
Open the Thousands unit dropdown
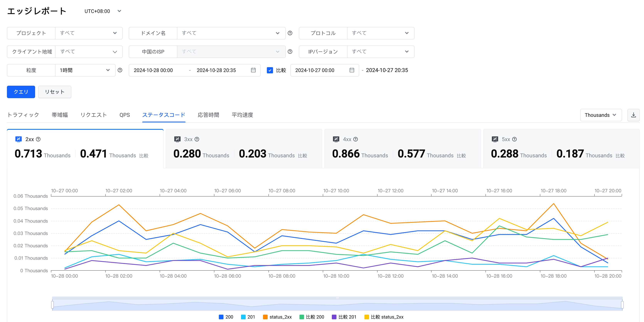(x=601, y=115)
